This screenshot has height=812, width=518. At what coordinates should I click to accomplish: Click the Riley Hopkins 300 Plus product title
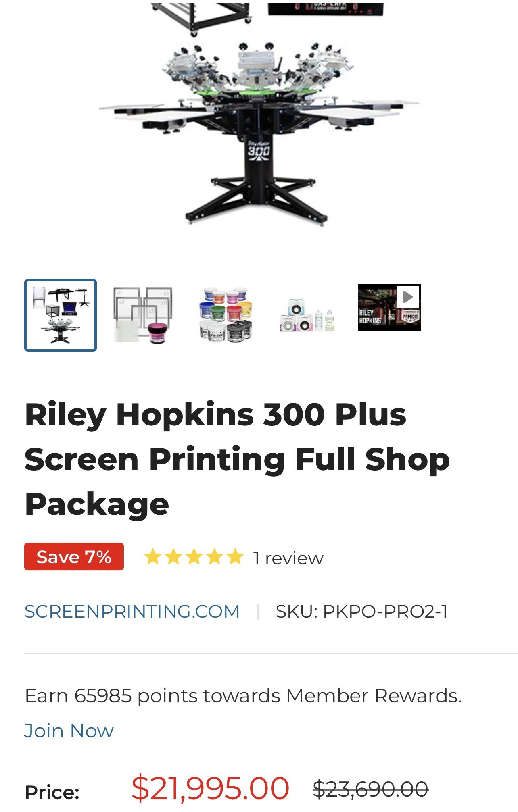tap(237, 459)
